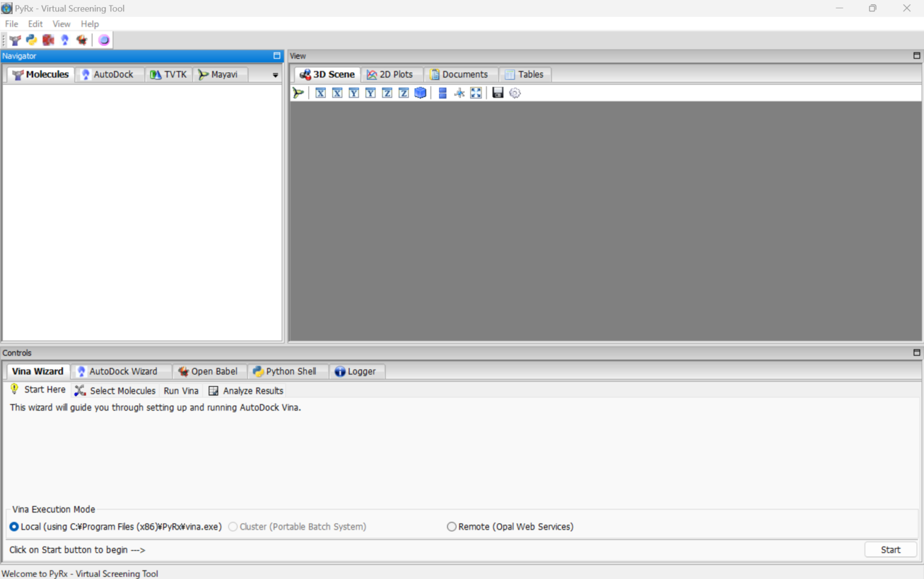This screenshot has width=924, height=579.
Task: Set view along the Z axis
Action: coord(387,93)
